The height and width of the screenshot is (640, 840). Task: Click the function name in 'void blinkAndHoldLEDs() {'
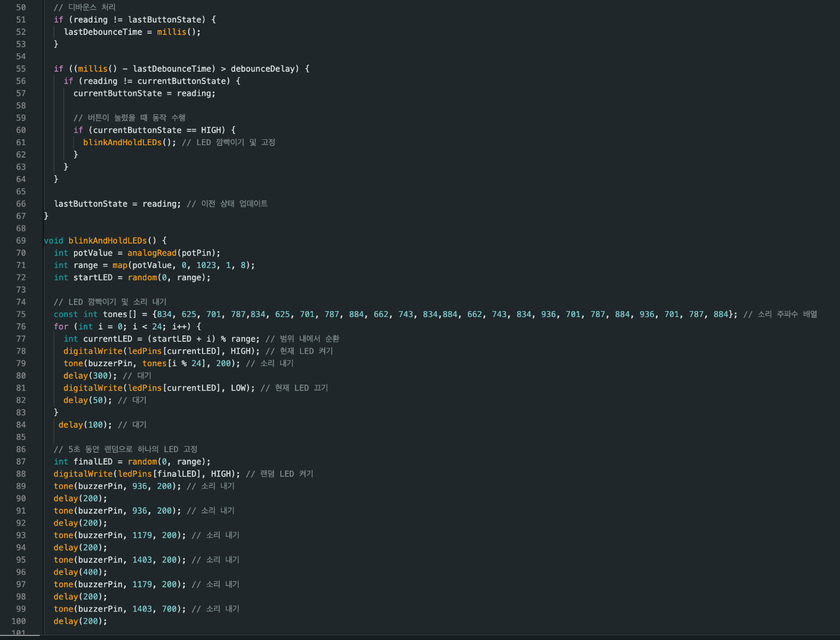point(107,241)
